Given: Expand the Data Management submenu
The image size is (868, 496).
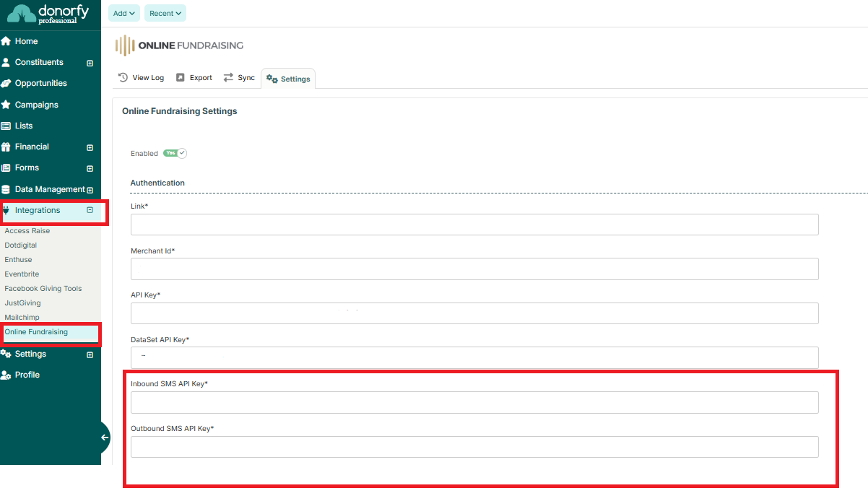Looking at the screenshot, I should pos(90,190).
